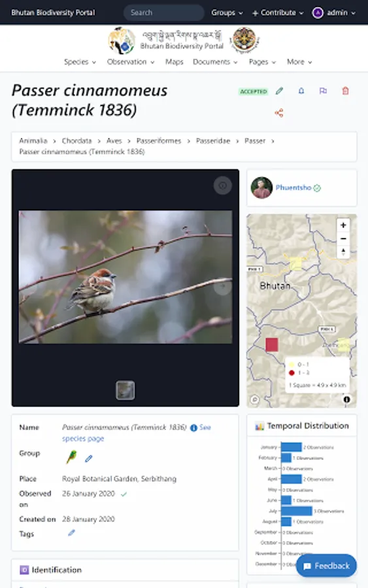Edit tags using the Tags pencil icon

coord(71,533)
